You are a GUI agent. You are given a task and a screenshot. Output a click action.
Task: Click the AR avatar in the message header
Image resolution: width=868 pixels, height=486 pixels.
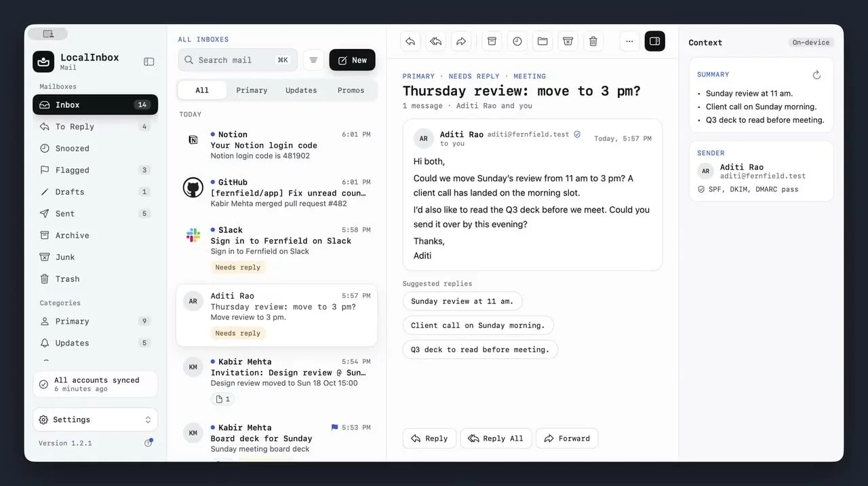coord(424,138)
